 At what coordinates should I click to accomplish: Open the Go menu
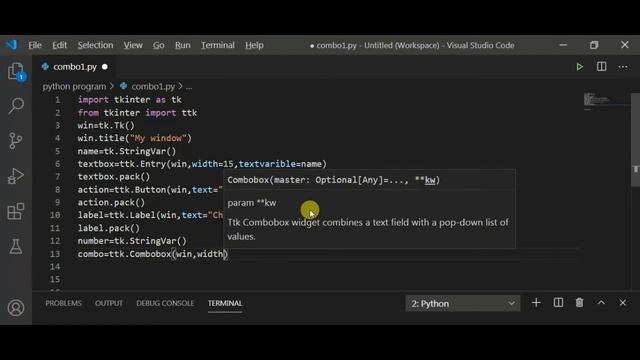[x=158, y=45]
